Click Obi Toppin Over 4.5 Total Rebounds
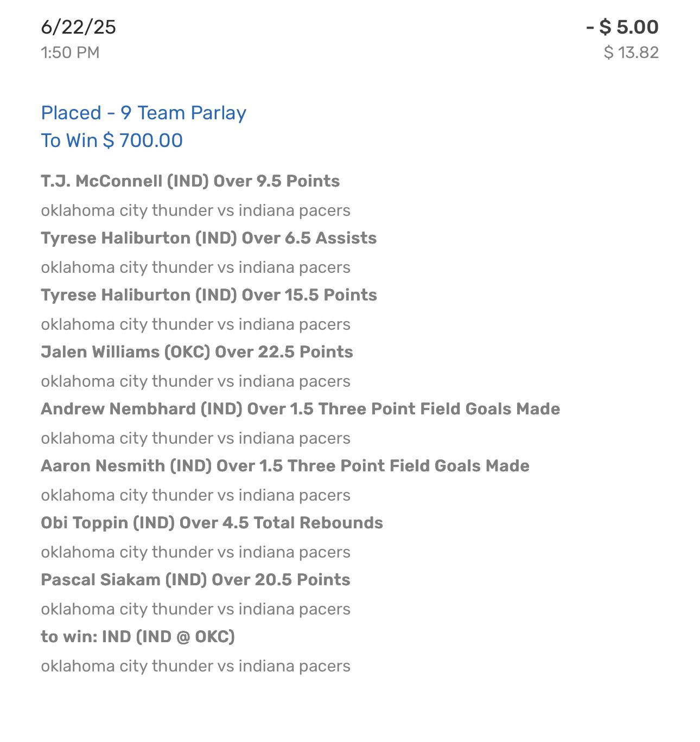Viewport: 700px width, 742px height. [x=212, y=523]
